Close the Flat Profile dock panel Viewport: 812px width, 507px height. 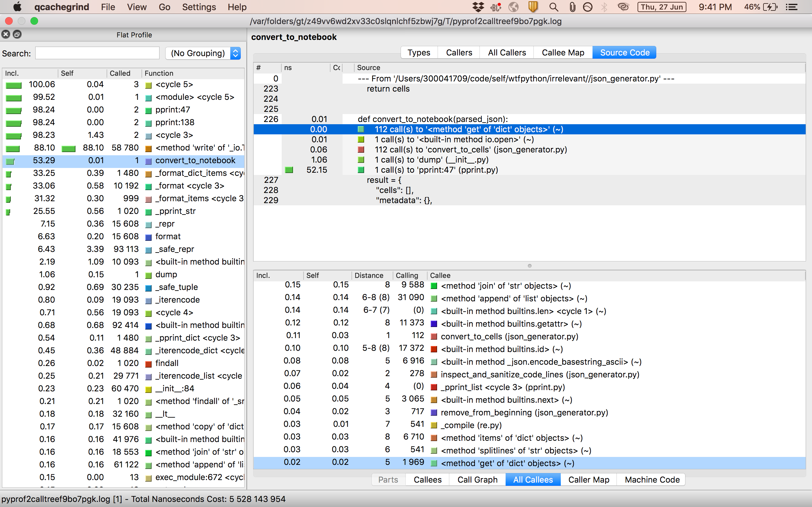coord(6,34)
